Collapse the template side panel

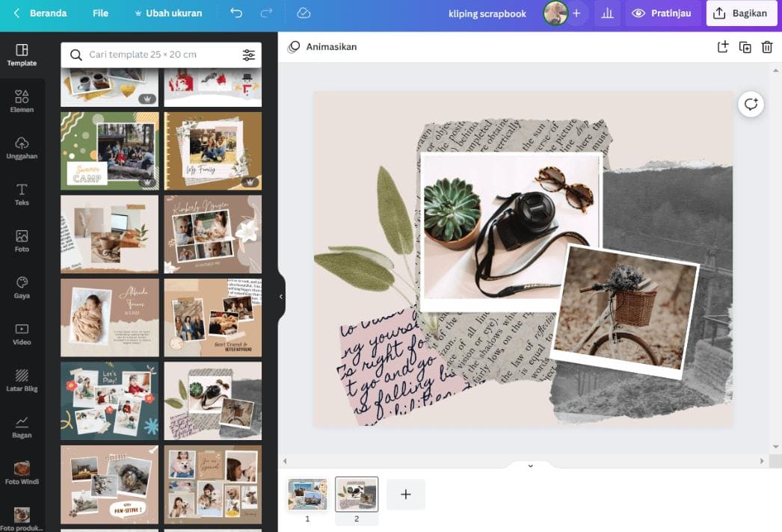pyautogui.click(x=281, y=297)
